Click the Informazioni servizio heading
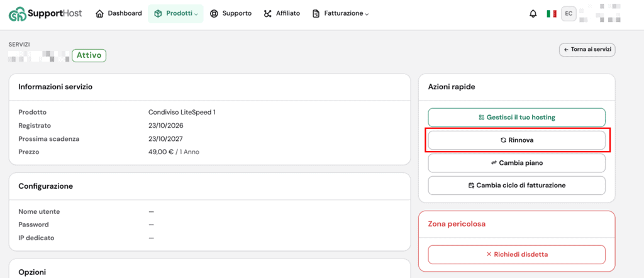The width and height of the screenshot is (644, 278). (x=55, y=87)
